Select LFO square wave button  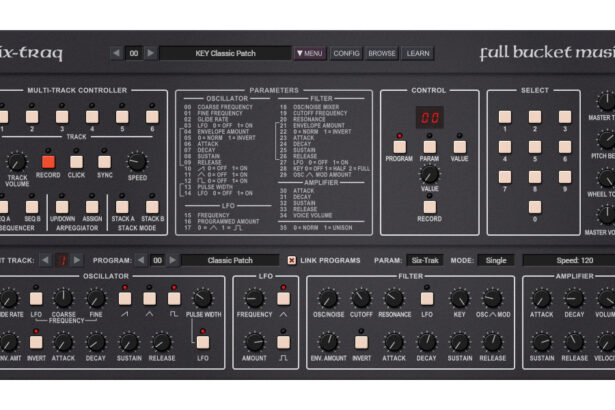point(283,342)
